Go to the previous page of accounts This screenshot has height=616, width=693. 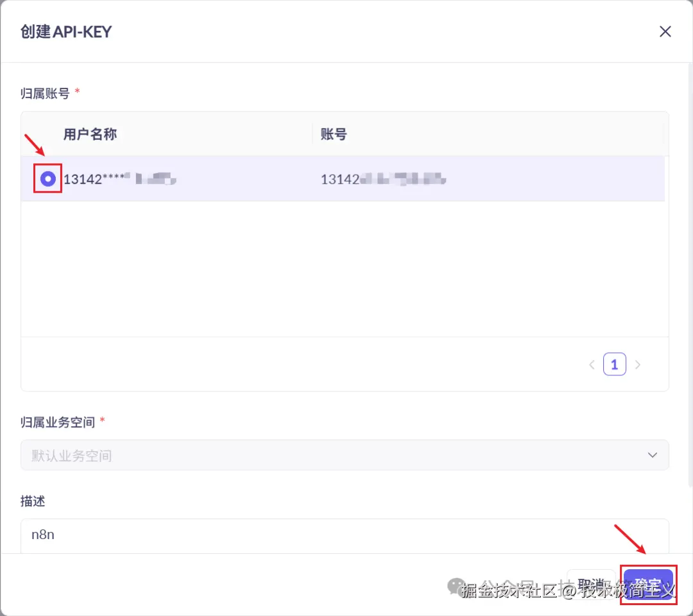click(x=592, y=364)
